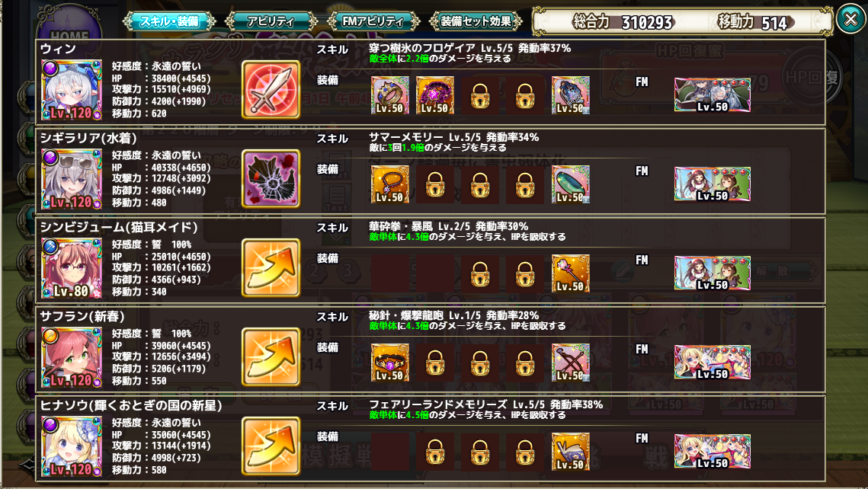Image resolution: width=868 pixels, height=489 pixels.
Task: Switch to the アビリティ tab
Action: 271,21
